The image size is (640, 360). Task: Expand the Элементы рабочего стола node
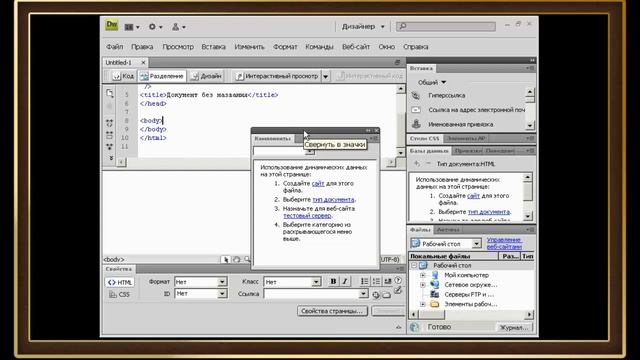pos(423,304)
